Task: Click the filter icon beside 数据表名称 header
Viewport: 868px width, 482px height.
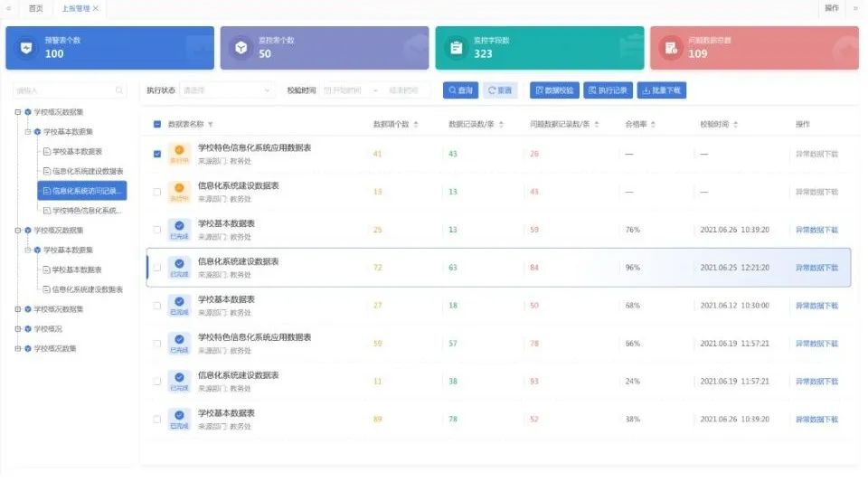Action: tap(211, 124)
